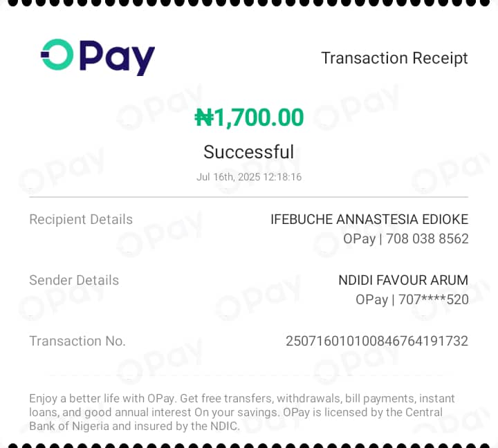Click the footer line mentioning annual interest on savings
Viewport: 498px width, 448px height.
pyautogui.click(x=235, y=412)
